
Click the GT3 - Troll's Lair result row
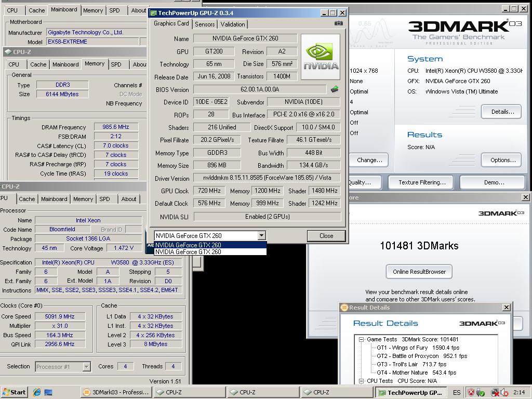(x=411, y=364)
